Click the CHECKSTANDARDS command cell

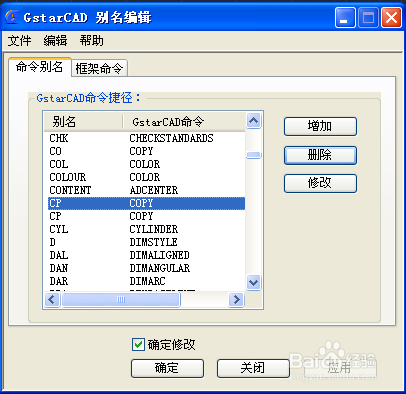click(x=171, y=138)
